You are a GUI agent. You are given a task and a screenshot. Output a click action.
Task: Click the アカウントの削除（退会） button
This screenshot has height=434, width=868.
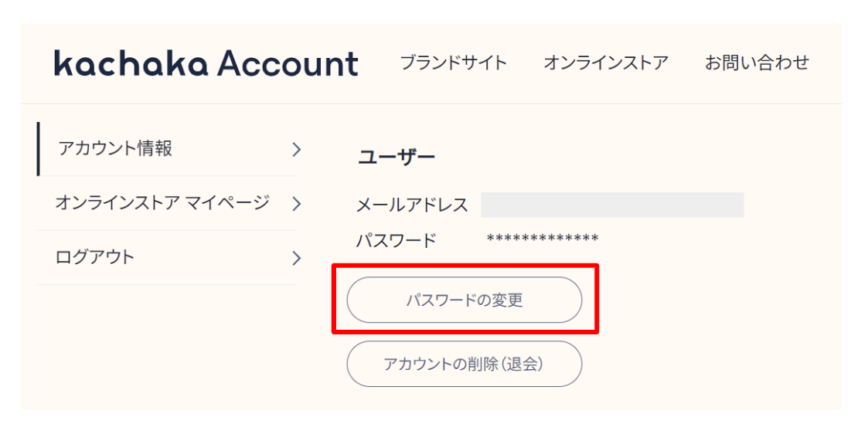pos(464,364)
